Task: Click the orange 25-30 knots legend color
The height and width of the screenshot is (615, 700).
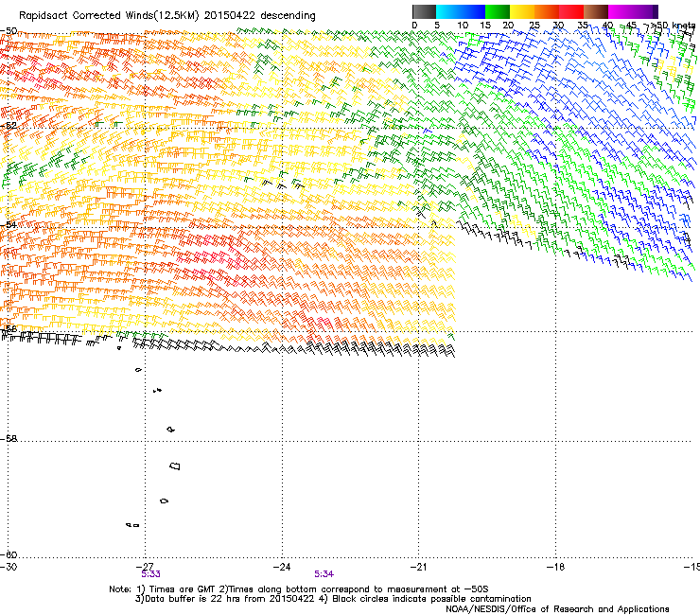Action: coord(547,11)
